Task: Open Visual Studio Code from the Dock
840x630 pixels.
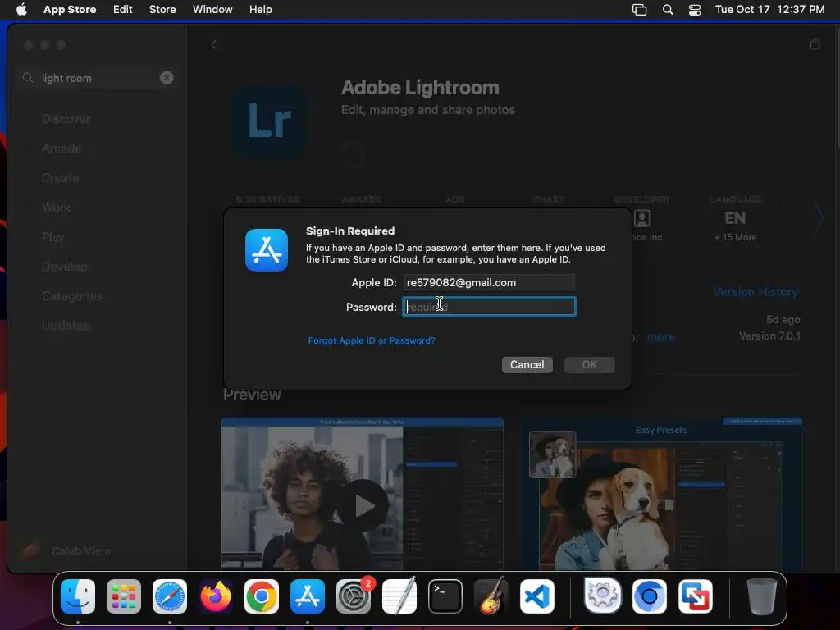Action: [536, 596]
